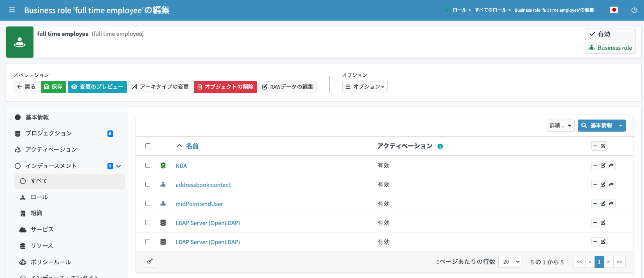The width and height of the screenshot is (644, 278).
Task: Click the ロール breadcrumb
Action: (x=459, y=10)
